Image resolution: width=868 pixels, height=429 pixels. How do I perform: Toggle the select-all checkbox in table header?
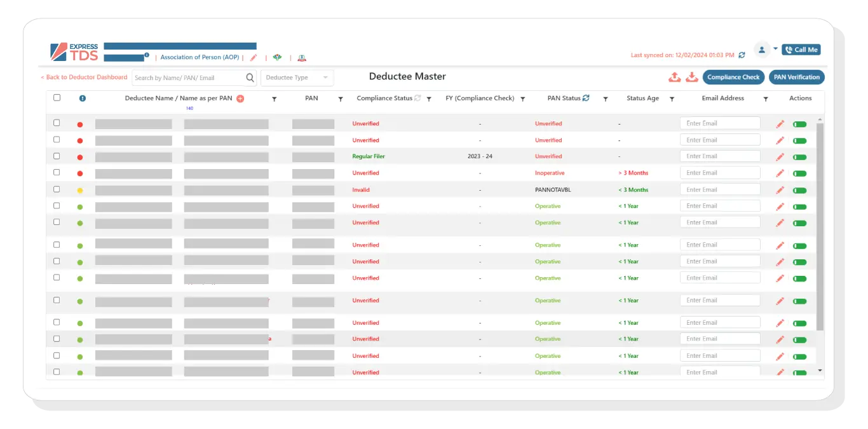point(57,97)
